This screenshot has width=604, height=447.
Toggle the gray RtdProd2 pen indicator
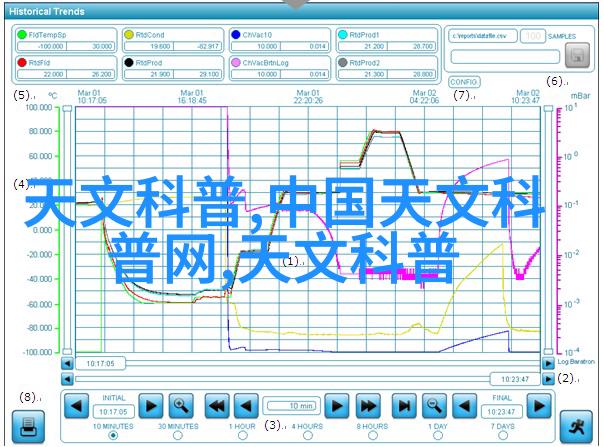[x=342, y=62]
